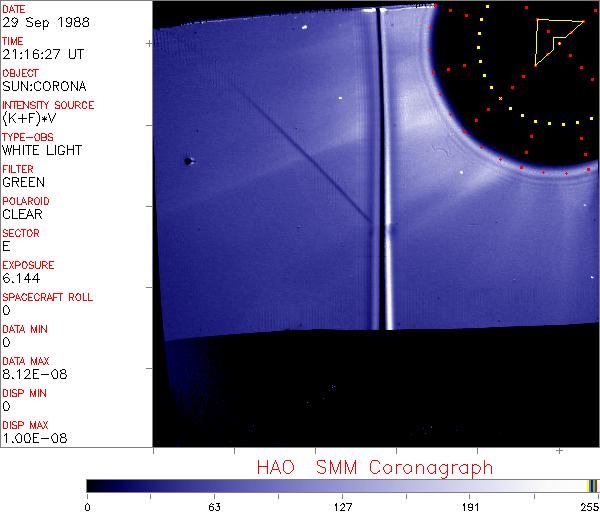Viewport: 600px width, 512px height.
Task: Click the time value 21:16:27 UT
Action: (41, 54)
